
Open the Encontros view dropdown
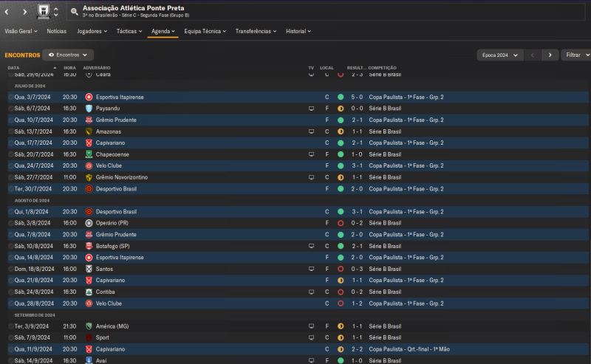[x=68, y=55]
